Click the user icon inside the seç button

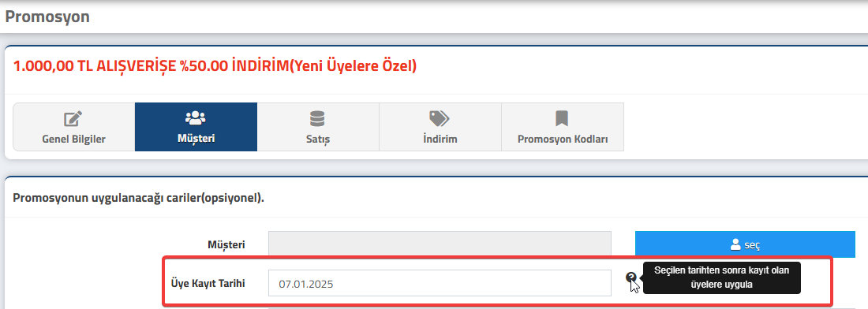(735, 244)
